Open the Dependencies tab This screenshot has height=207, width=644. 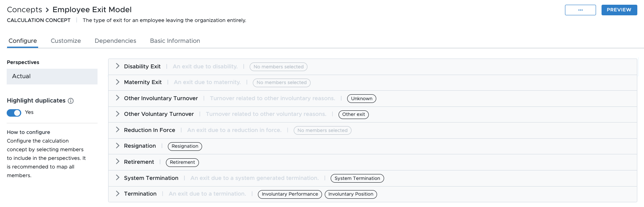click(115, 41)
